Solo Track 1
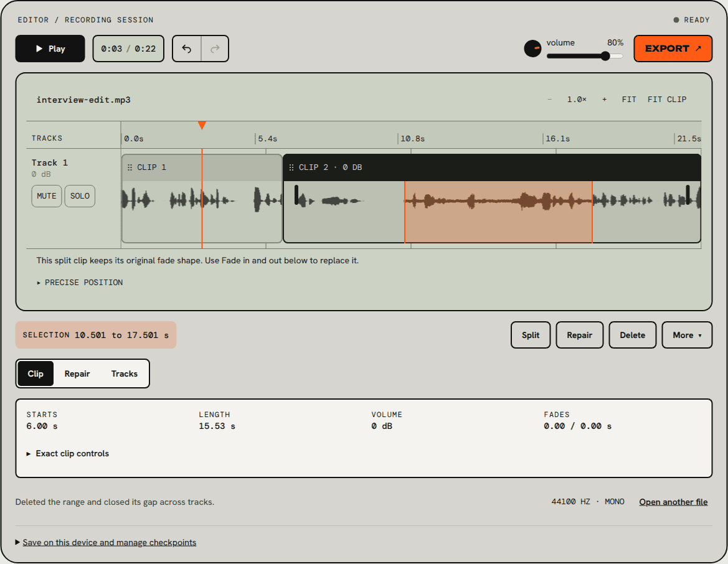Image resolution: width=728 pixels, height=564 pixels. [80, 196]
